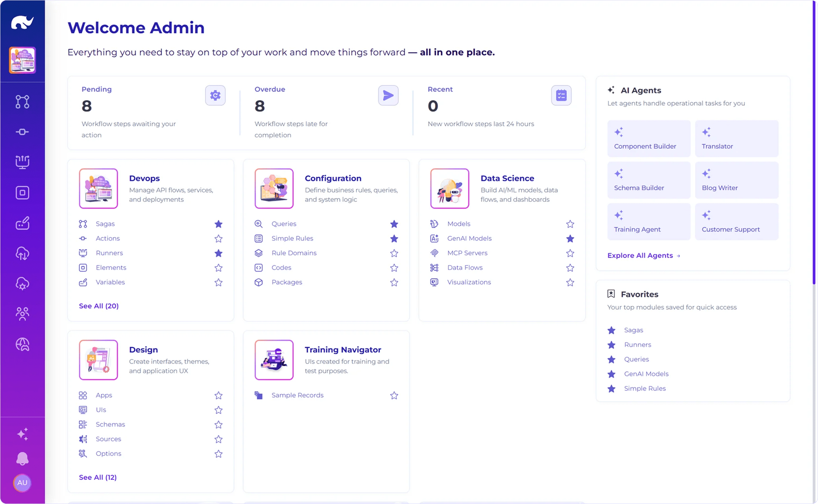
Task: Open Data Flows in the Data Science card
Action: tap(465, 268)
